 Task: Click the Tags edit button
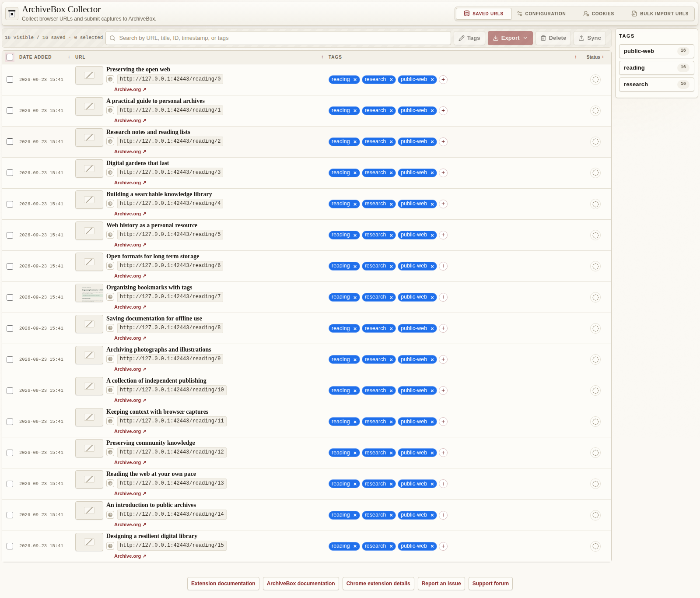tap(469, 38)
